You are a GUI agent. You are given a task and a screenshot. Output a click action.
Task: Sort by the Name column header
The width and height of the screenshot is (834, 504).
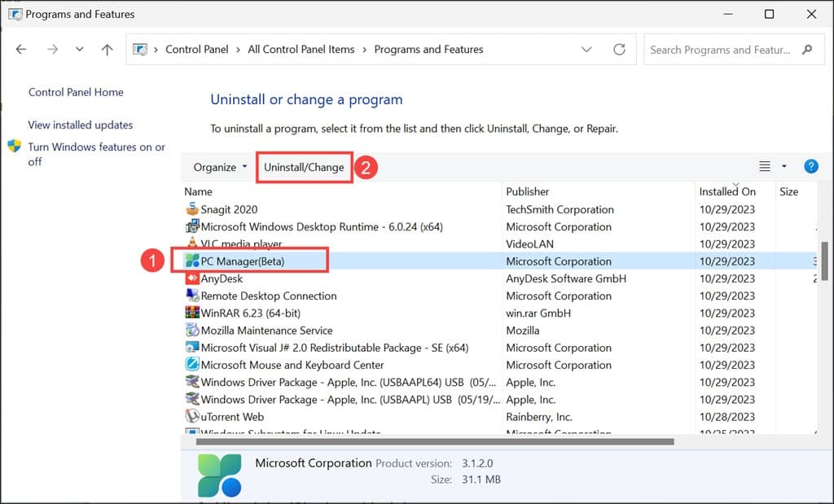click(x=199, y=192)
